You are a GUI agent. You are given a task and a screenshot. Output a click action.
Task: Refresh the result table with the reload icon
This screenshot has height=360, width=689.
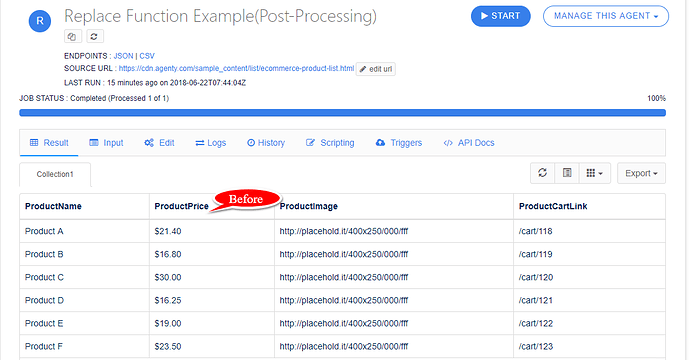(x=543, y=173)
